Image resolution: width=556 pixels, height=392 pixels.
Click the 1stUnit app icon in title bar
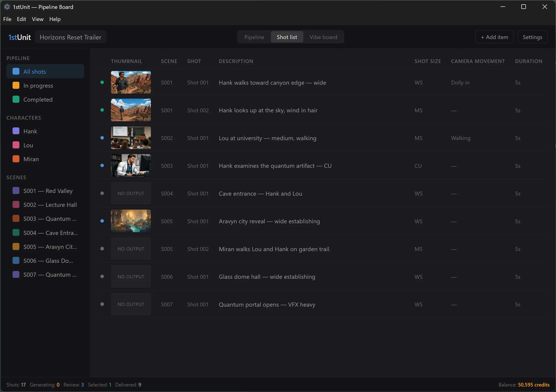(7, 7)
